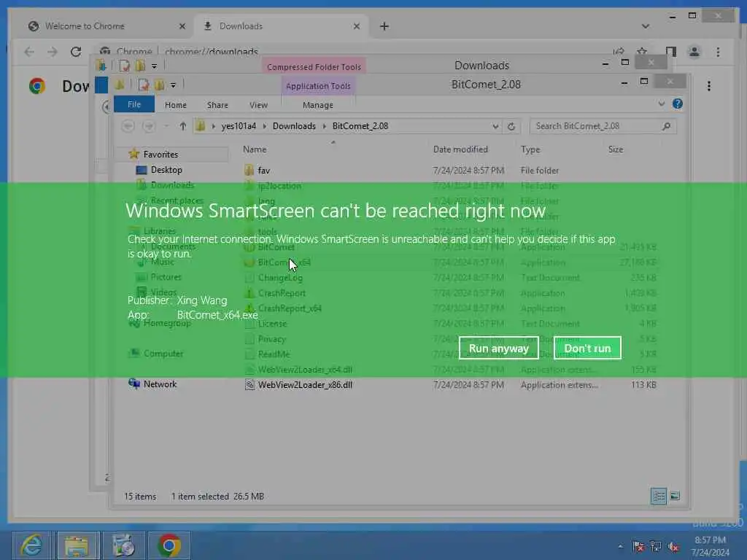
Task: Open Chrome from the taskbar
Action: click(x=169, y=545)
